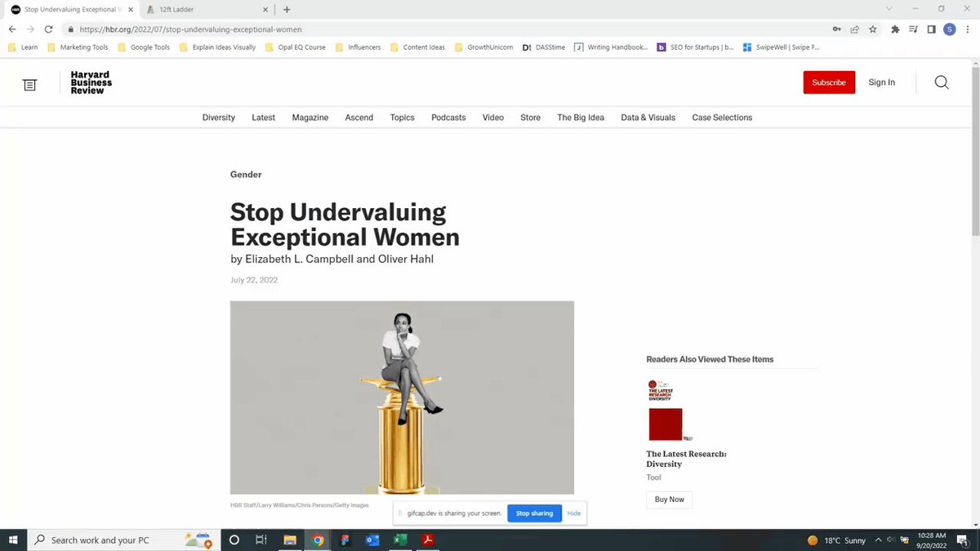Click the Windows taskbar search box
Screen dimensions: 980x551
click(x=123, y=540)
